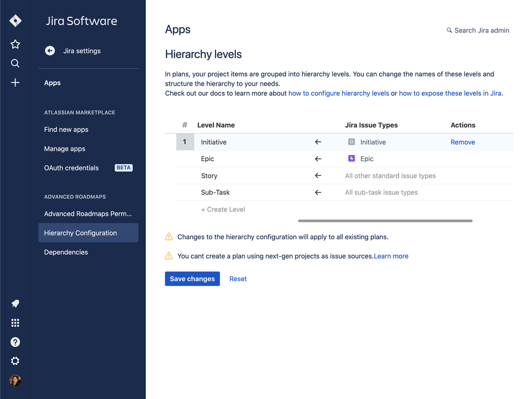Click the Reset link

tap(238, 279)
